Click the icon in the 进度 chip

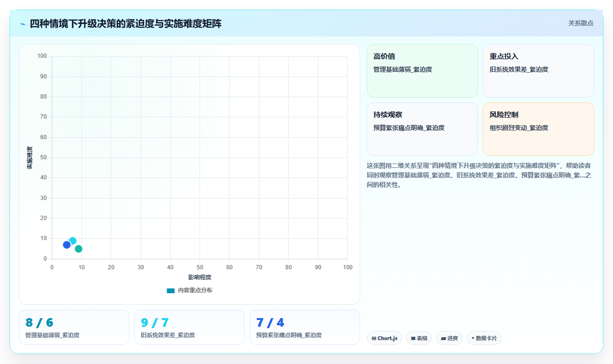pyautogui.click(x=443, y=339)
